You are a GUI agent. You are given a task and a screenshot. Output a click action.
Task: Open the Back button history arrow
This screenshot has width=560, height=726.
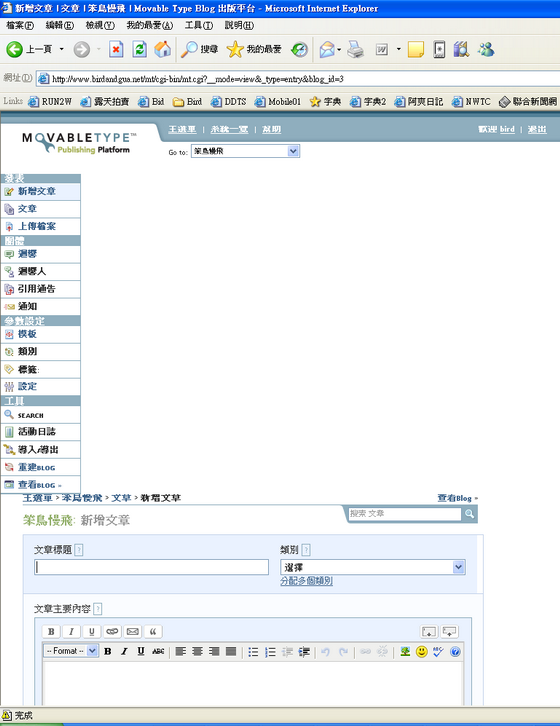point(62,49)
